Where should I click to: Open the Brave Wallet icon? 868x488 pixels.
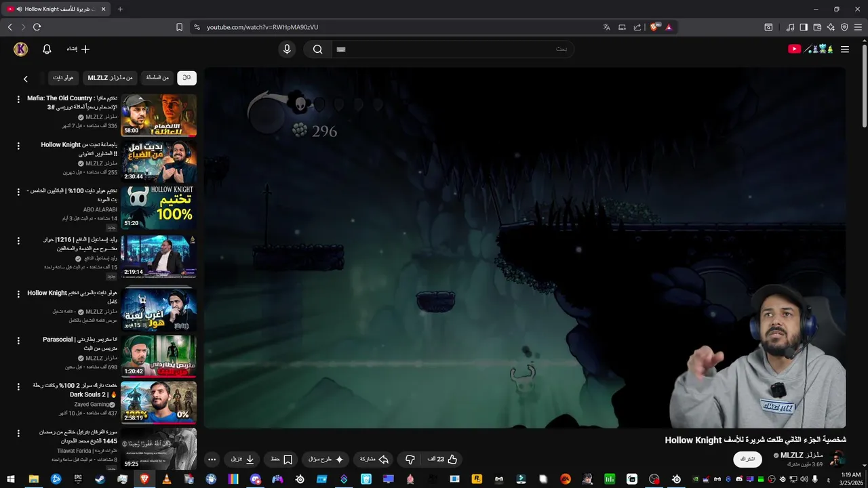pos(817,27)
